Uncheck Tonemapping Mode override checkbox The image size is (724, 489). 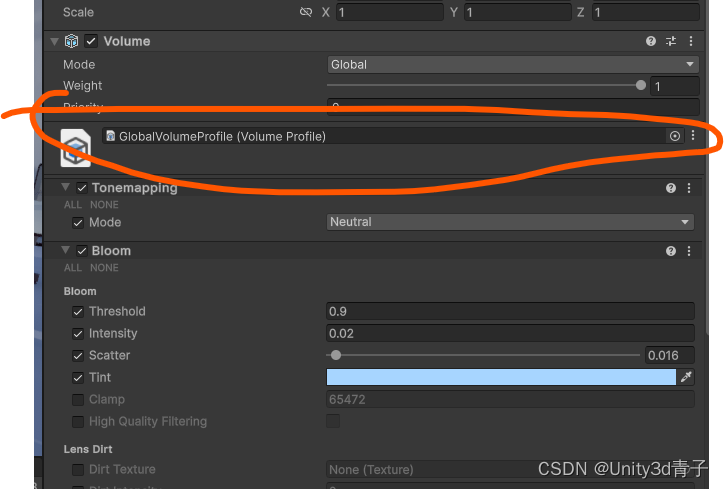pos(78,223)
